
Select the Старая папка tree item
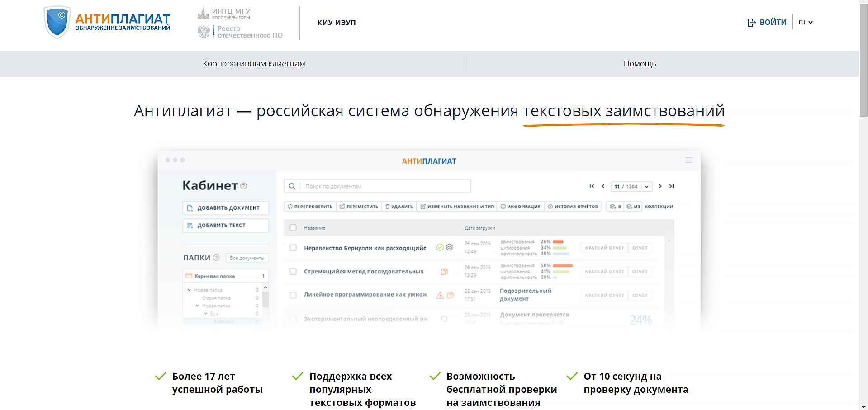216,298
